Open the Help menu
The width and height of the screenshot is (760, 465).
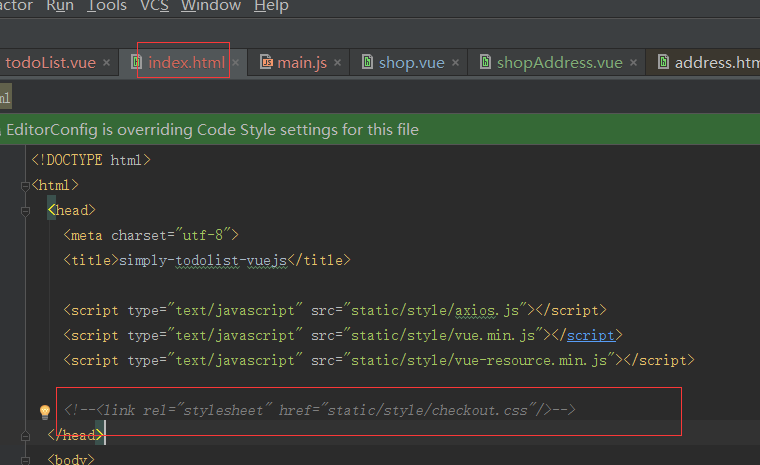coord(271,5)
